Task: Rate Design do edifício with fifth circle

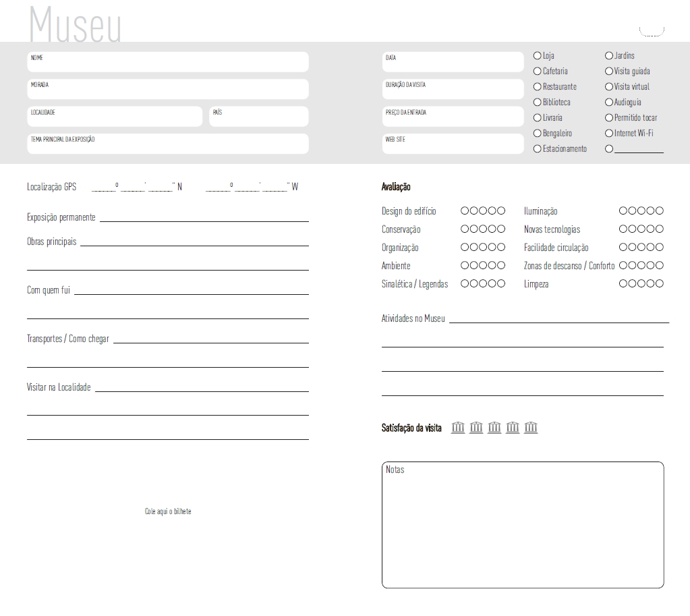Action: (x=500, y=211)
